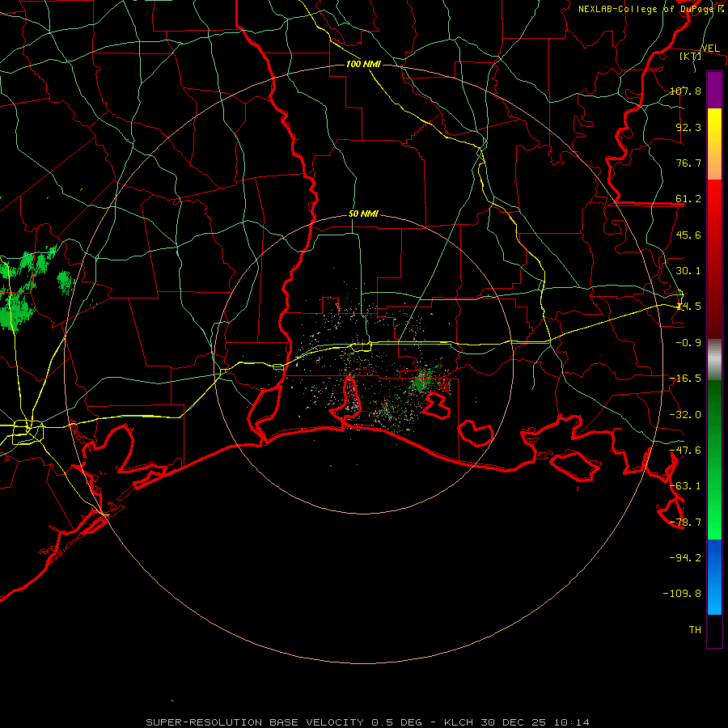Select the 45.6 scale value
Viewport: 728px width, 728px height.
(x=688, y=235)
